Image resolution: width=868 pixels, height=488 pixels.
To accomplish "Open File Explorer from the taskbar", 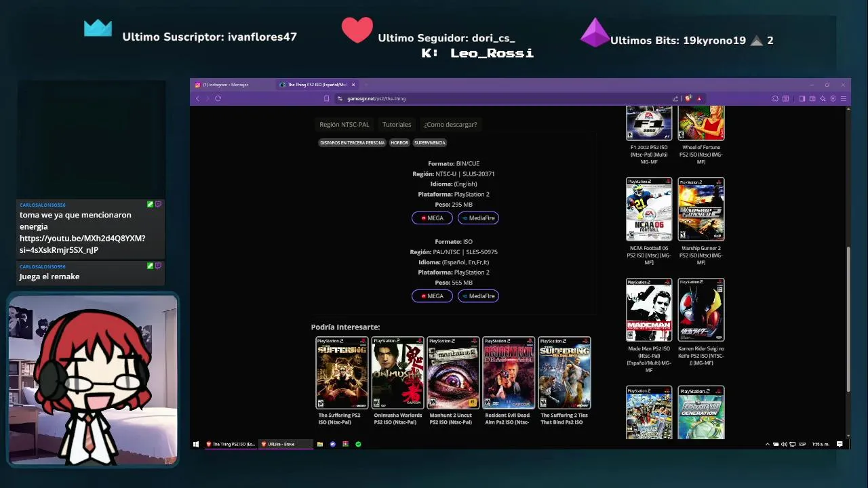I will 320,444.
